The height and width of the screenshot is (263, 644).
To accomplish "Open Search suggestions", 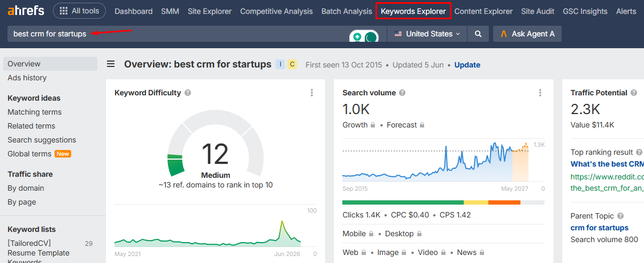I will point(42,140).
